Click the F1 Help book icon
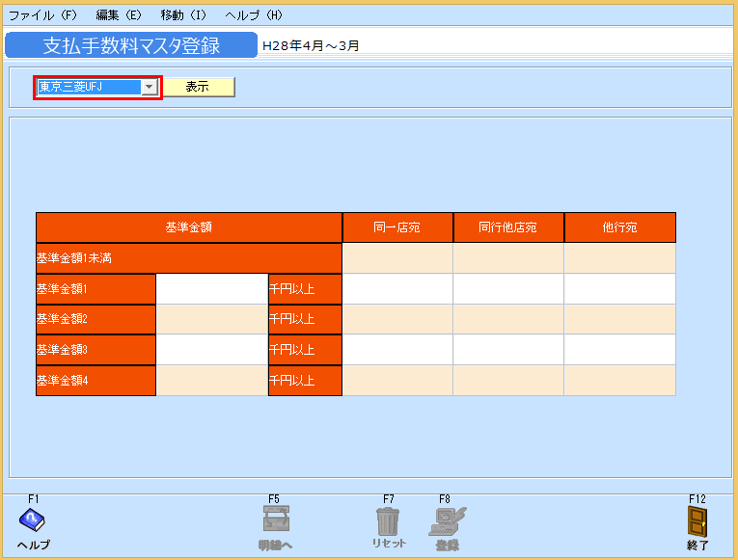The width and height of the screenshot is (738, 560). [33, 520]
